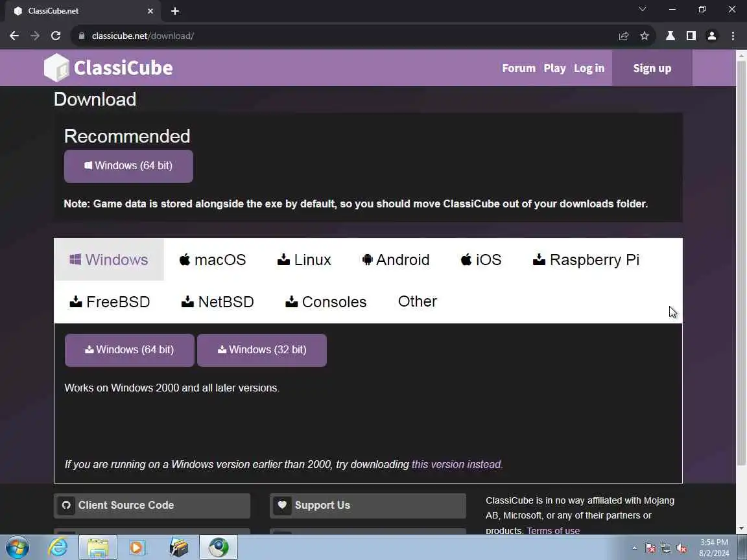Click the page vertical scrollbar
Screen dimensions: 747x560
pos(741,262)
